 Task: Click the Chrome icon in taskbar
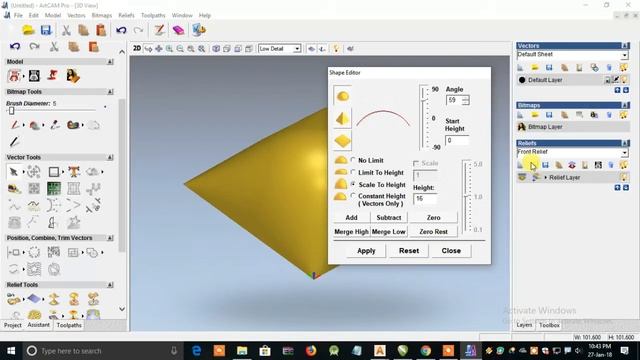pos(425,351)
